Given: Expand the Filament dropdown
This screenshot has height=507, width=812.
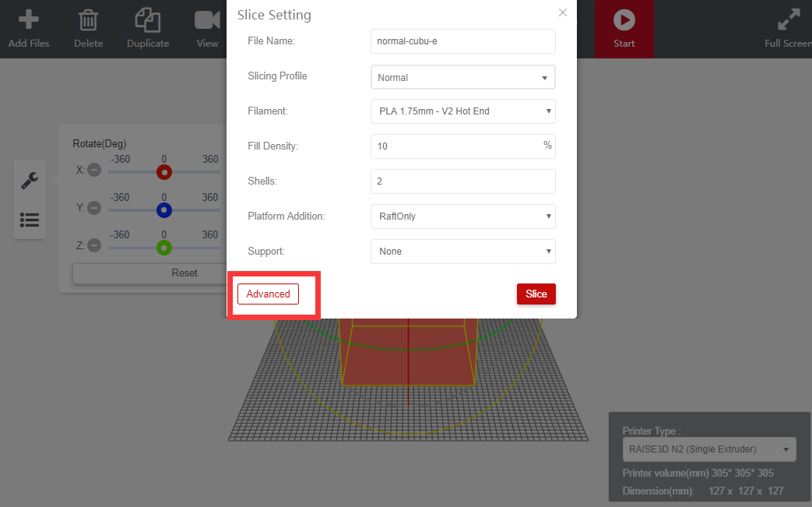Looking at the screenshot, I should (463, 111).
